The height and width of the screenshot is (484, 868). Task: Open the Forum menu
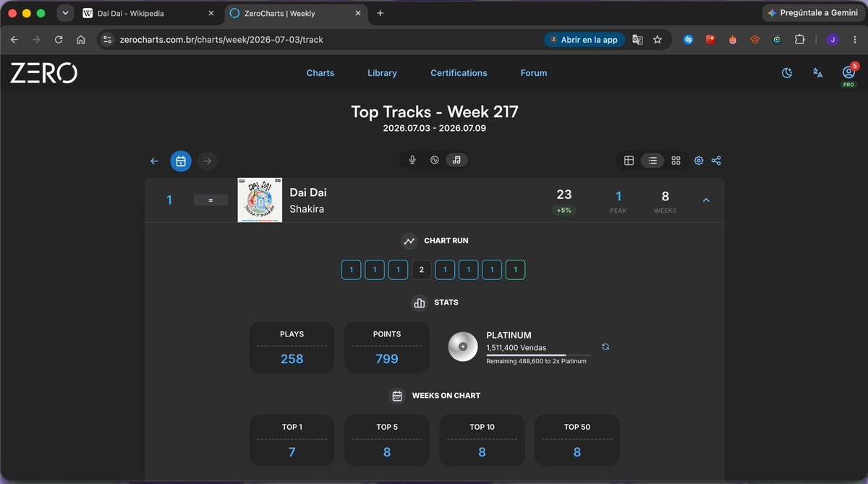[x=534, y=73]
